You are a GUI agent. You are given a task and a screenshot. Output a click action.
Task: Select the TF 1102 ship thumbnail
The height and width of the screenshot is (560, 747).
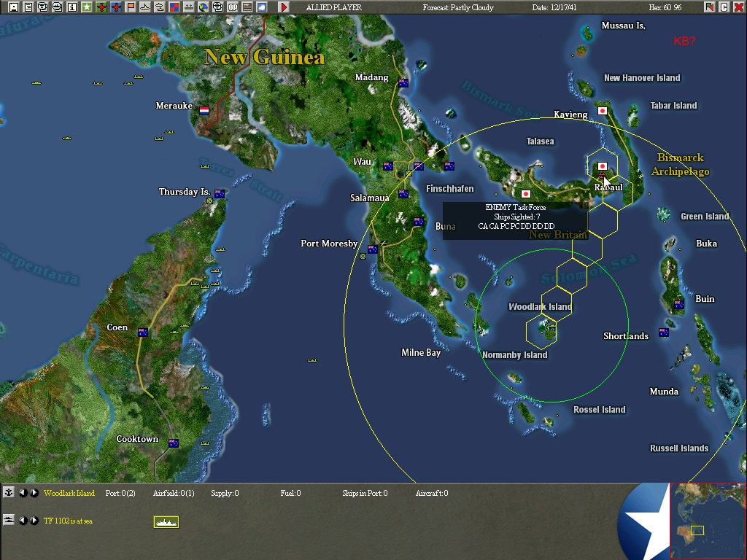(166, 522)
